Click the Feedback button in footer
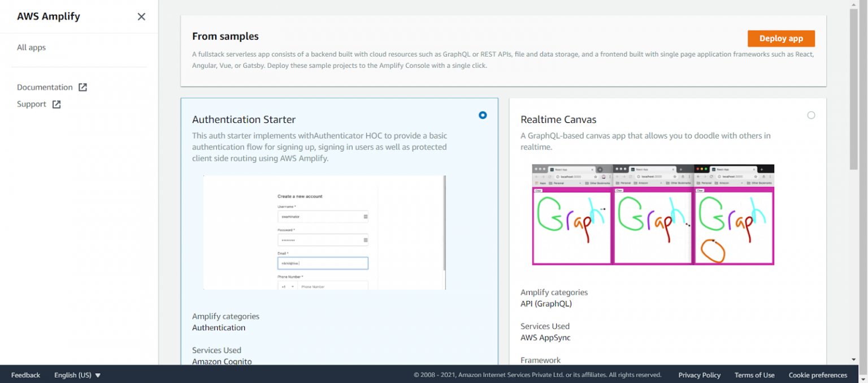 [x=25, y=375]
